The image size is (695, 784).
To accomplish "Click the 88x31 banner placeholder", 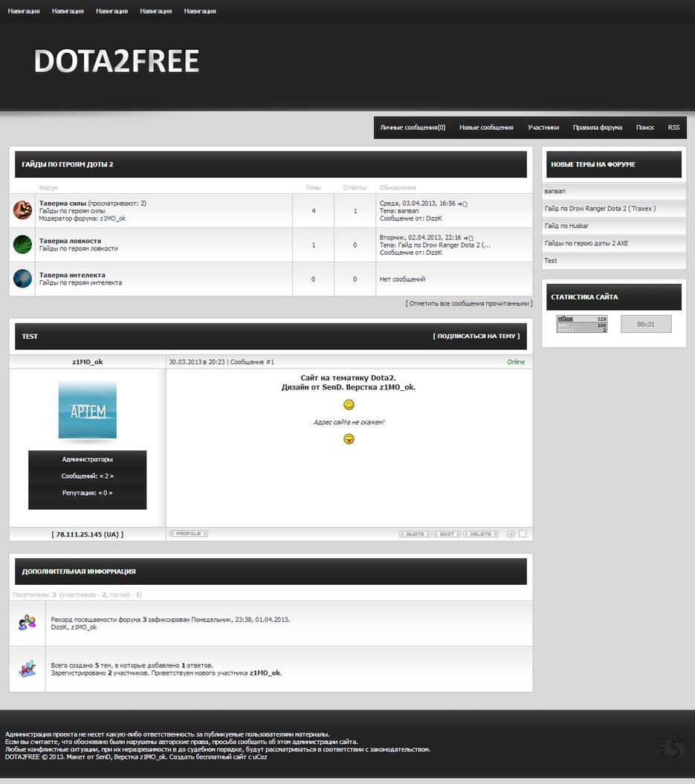I will [x=646, y=323].
